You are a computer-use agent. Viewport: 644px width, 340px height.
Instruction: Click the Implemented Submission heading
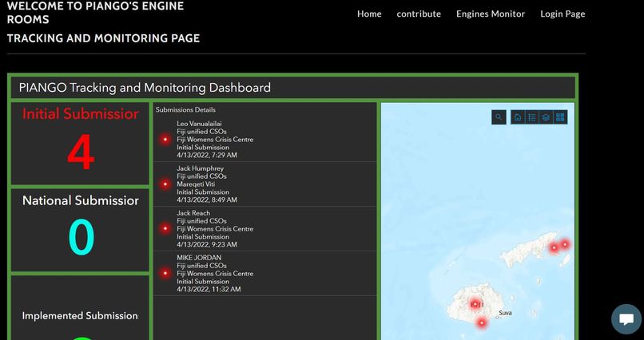(80, 316)
